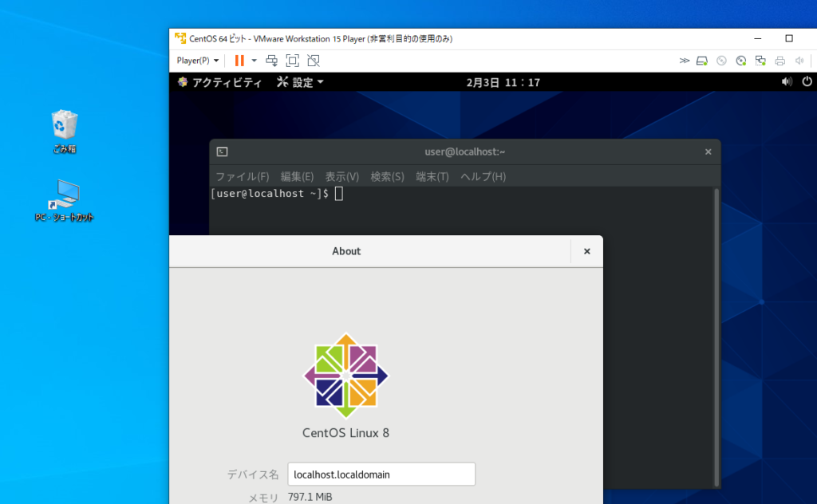Minimize the VMware Player window

[x=758, y=38]
